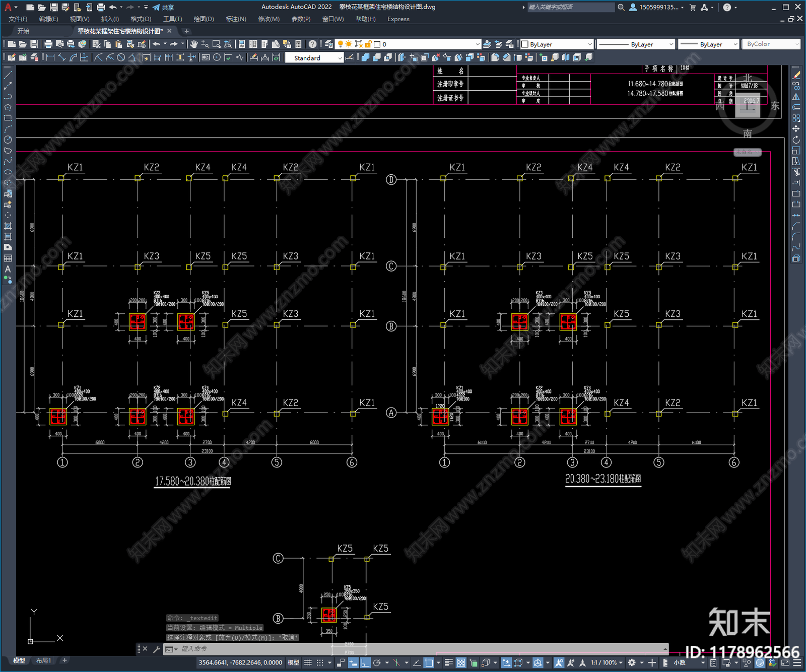Screen dimensions: 806x672
Task: Choose the Circle draw tool
Action: [x=8, y=140]
